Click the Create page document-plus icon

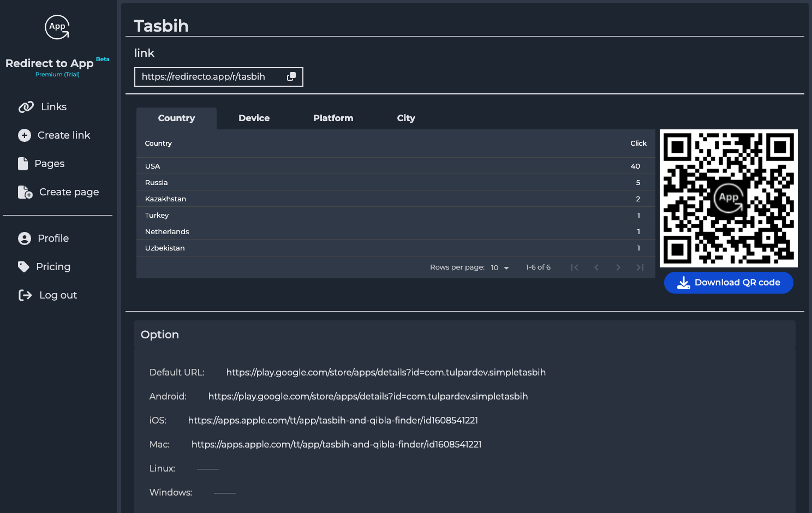[x=25, y=192]
